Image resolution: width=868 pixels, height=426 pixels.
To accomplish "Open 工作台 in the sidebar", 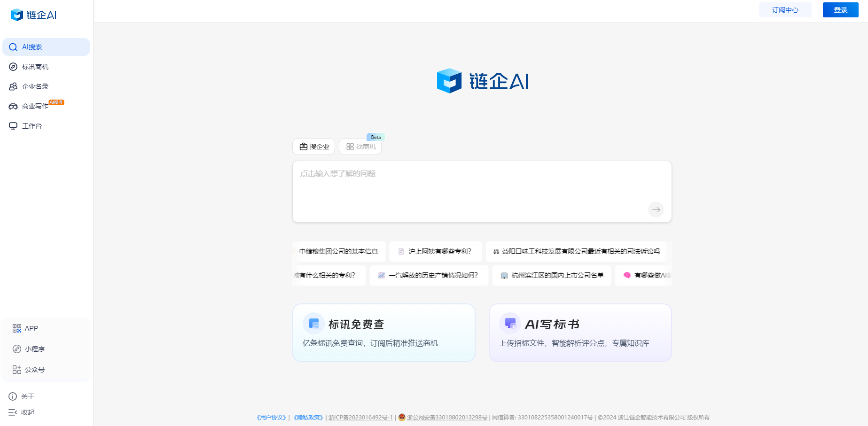I will click(46, 126).
